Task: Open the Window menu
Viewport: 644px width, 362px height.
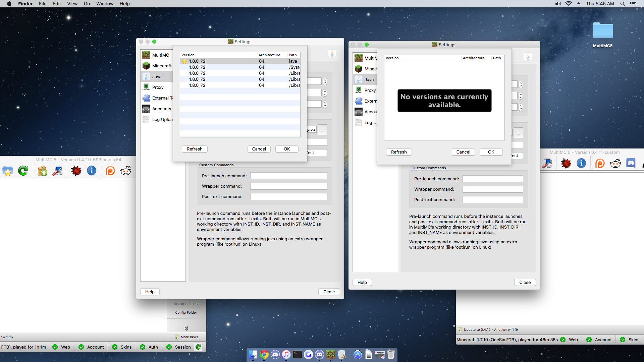Action: click(105, 4)
